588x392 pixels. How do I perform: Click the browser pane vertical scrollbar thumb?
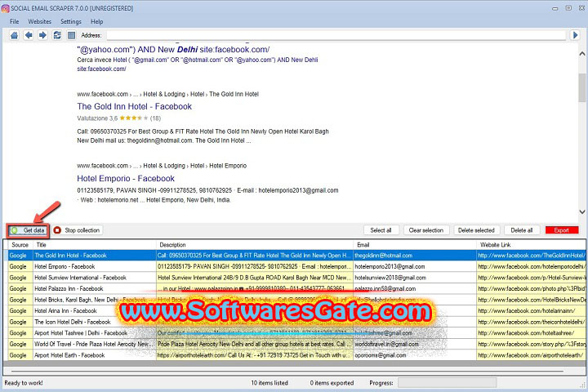pos(582,87)
